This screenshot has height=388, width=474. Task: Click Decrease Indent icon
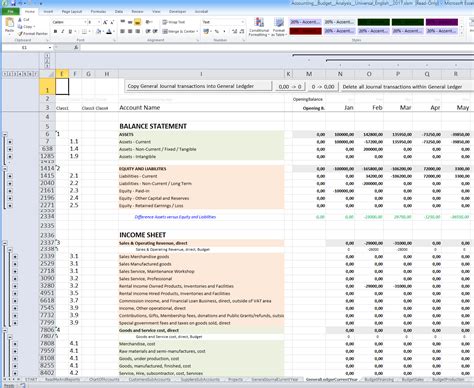(148, 31)
